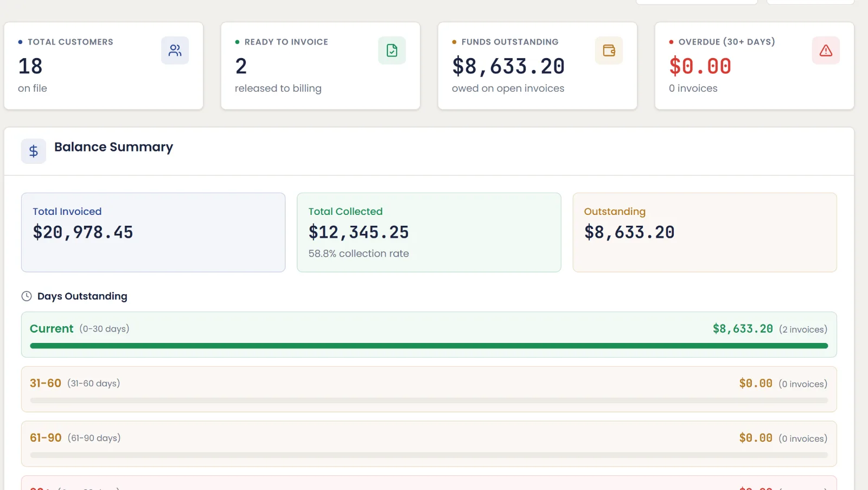Select "$8,633.20" in the Funds Outstanding card

click(x=509, y=66)
